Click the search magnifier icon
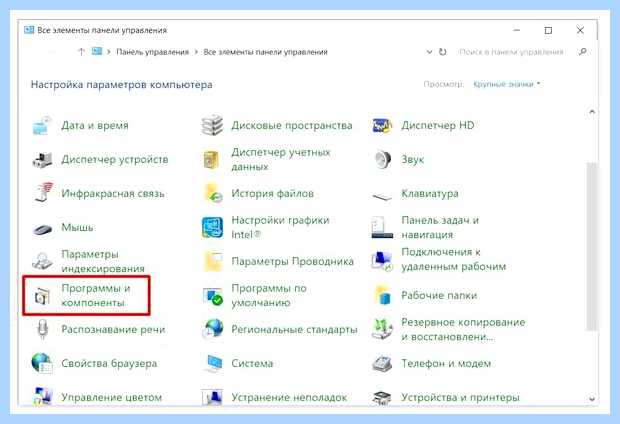Screen dimensions: 620x424 coord(582,52)
